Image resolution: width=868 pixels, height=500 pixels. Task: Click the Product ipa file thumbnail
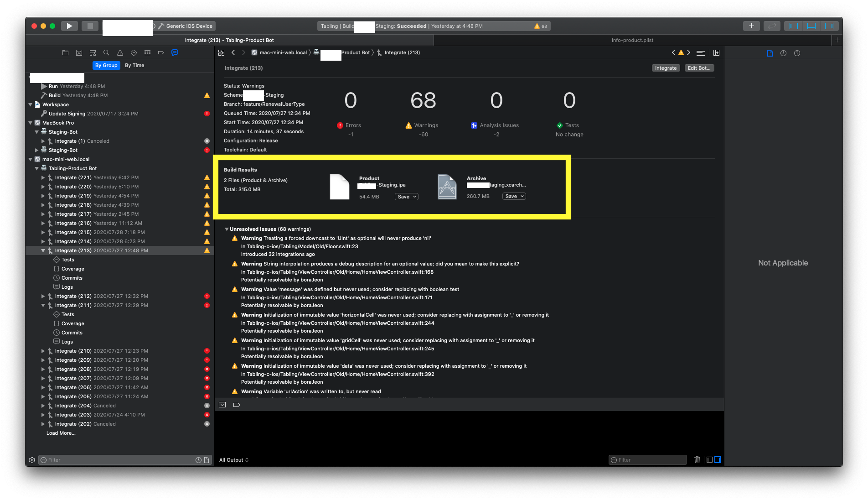[x=340, y=187]
